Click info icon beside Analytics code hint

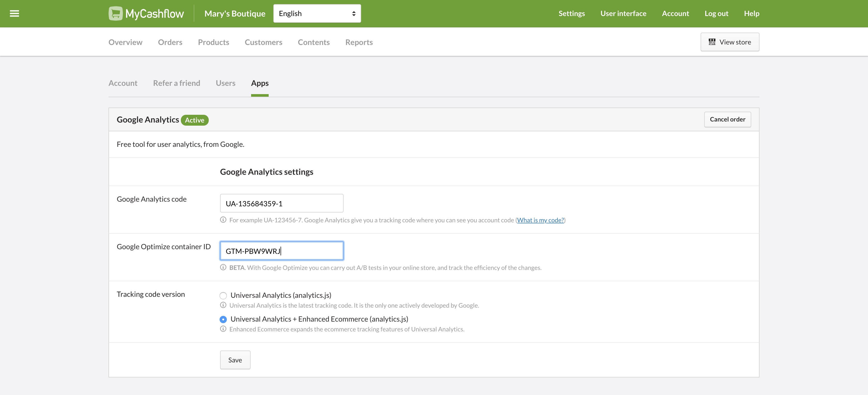[223, 219]
